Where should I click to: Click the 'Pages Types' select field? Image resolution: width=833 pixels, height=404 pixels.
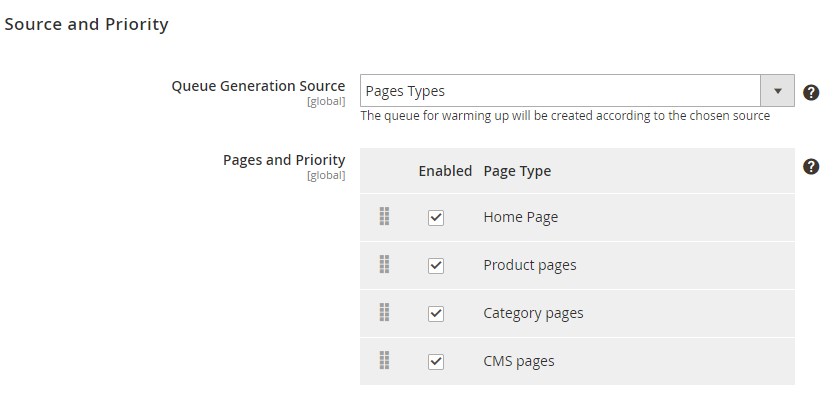(560, 91)
